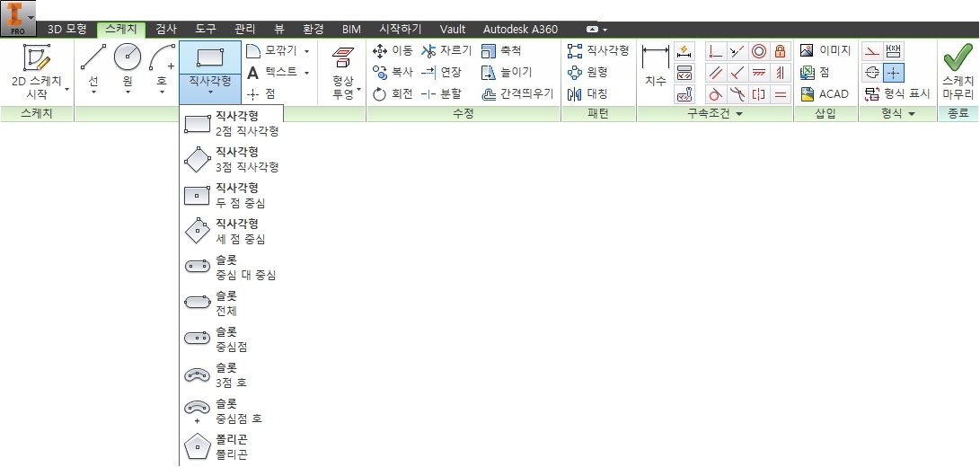Open the 2D 스케치 시작 dropdown arrow
Image resolution: width=980 pixels, height=467 pixels.
[66, 90]
